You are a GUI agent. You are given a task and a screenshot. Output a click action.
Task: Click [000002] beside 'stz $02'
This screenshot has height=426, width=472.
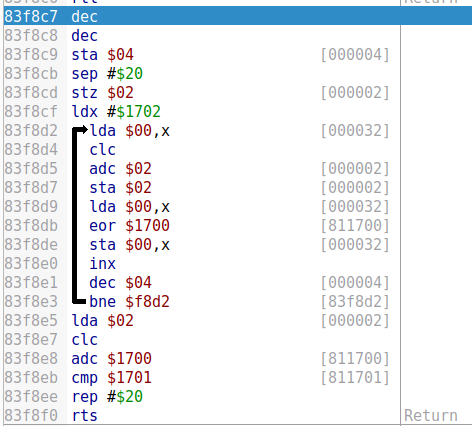(x=355, y=92)
